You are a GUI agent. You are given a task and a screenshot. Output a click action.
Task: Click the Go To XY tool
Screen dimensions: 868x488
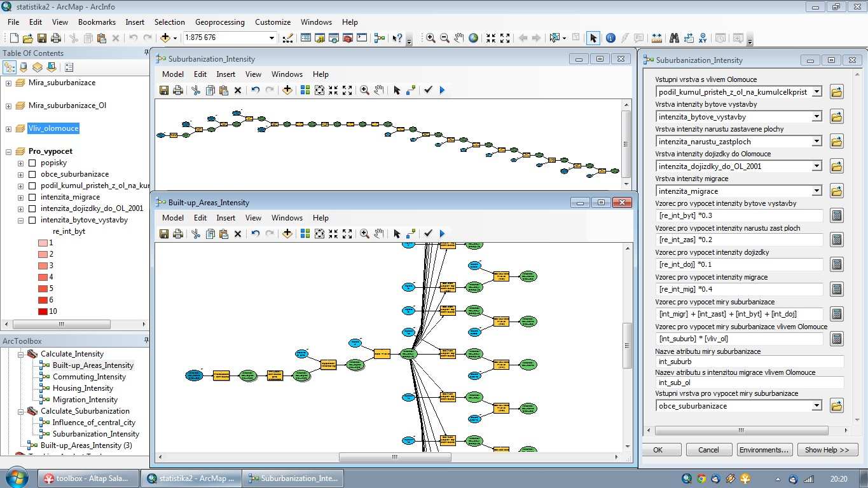pyautogui.click(x=703, y=38)
